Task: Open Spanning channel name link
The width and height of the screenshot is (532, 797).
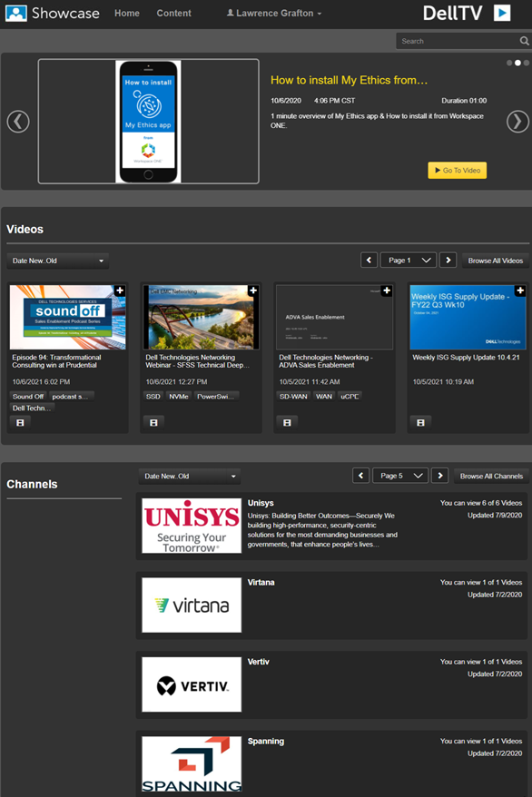Action: coord(266,741)
